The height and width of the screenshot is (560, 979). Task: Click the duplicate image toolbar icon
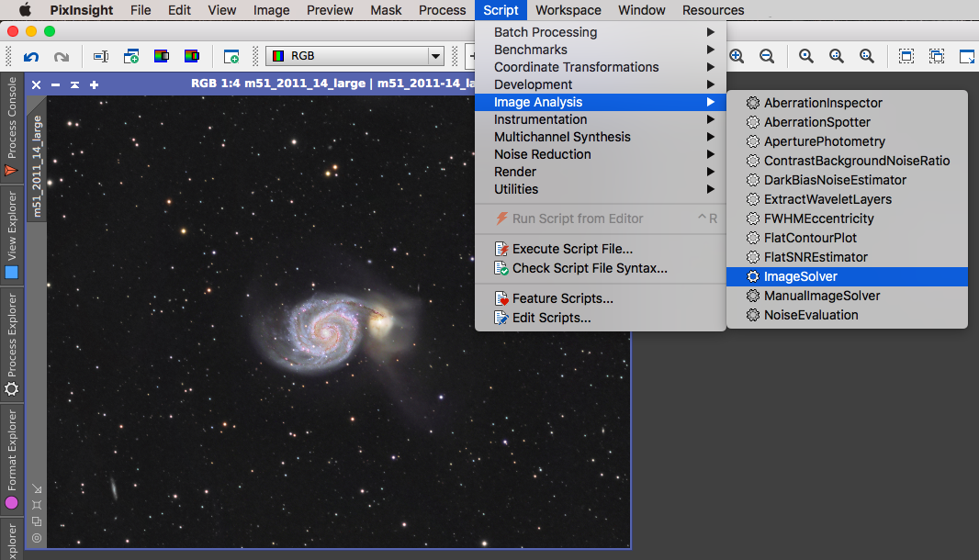point(131,57)
